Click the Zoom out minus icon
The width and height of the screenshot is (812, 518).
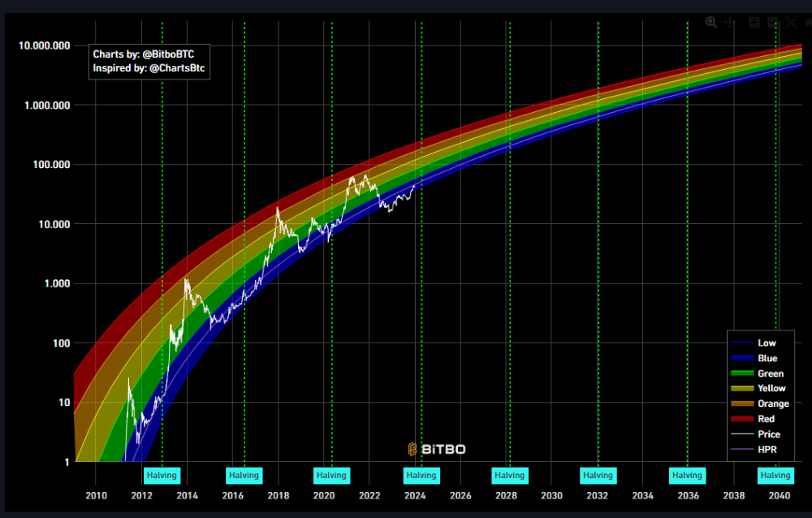pos(772,23)
